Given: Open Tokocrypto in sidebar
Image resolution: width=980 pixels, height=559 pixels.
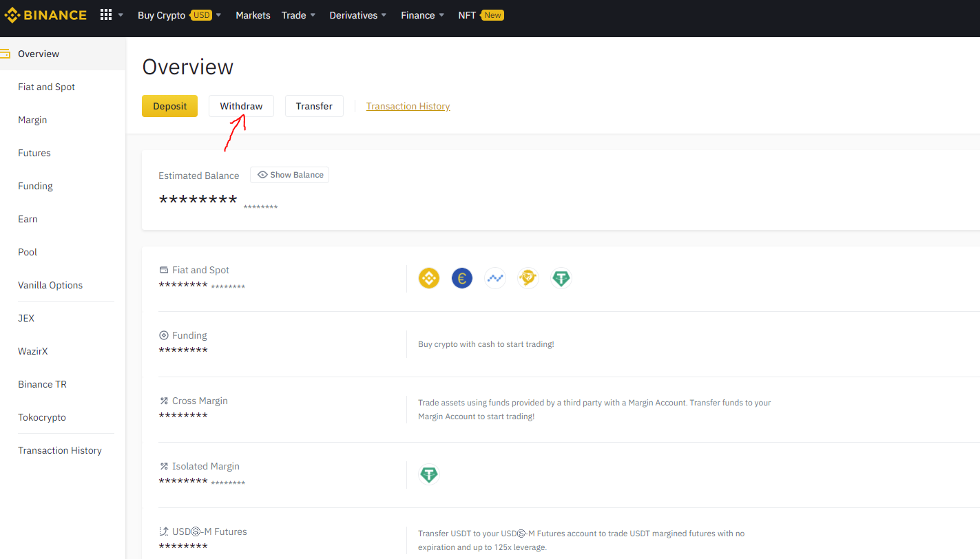Looking at the screenshot, I should [42, 417].
